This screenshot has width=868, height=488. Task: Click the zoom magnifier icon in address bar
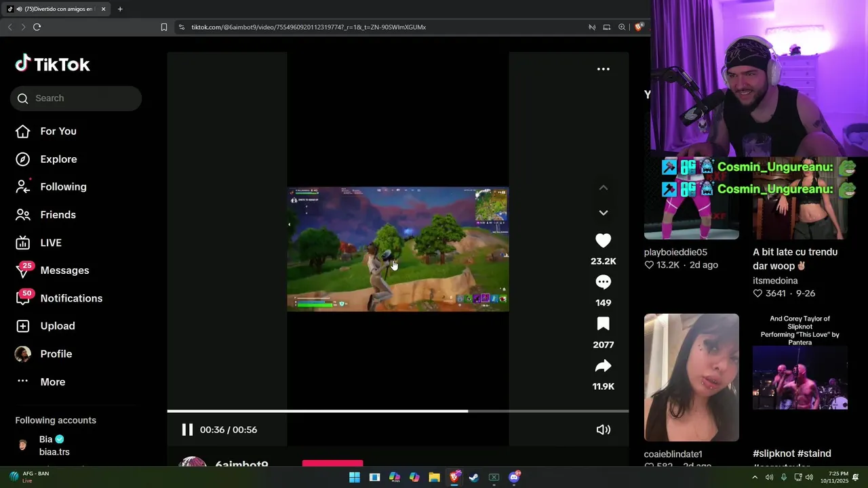622,27
